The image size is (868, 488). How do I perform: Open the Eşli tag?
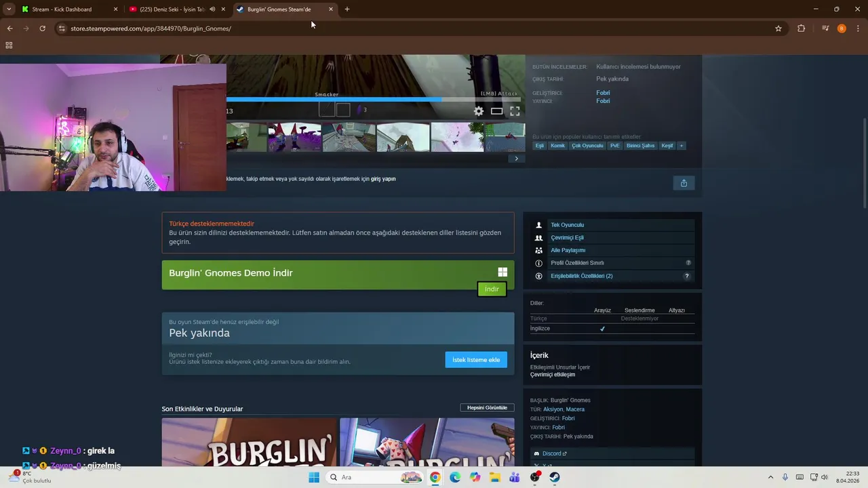(540, 146)
